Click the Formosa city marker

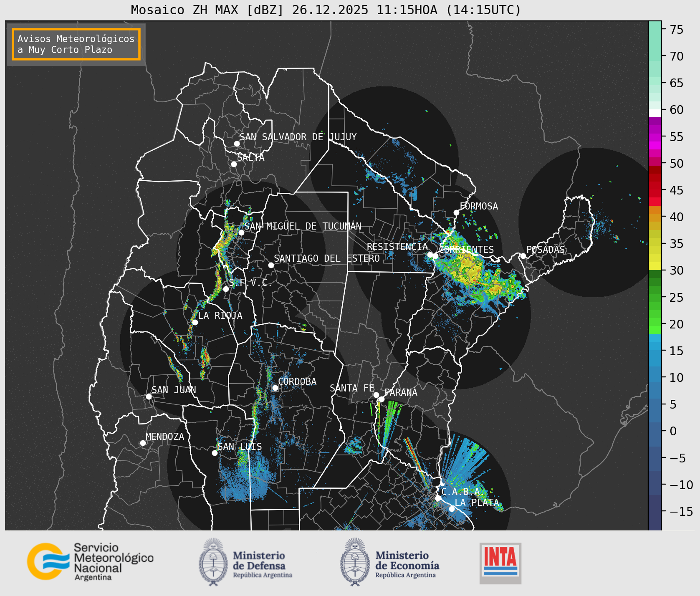[457, 212]
